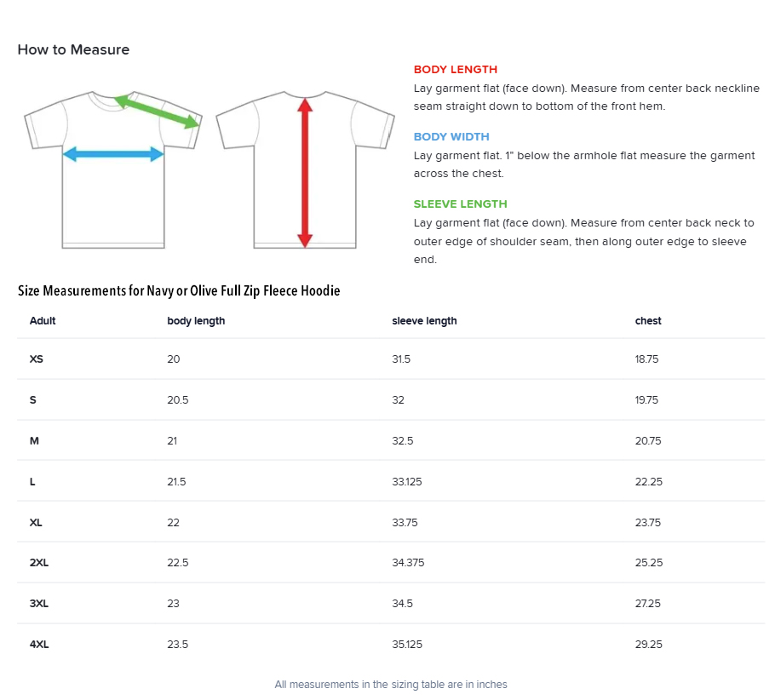Click the How to Measure heading
This screenshot has height=700, width=775.
73,49
